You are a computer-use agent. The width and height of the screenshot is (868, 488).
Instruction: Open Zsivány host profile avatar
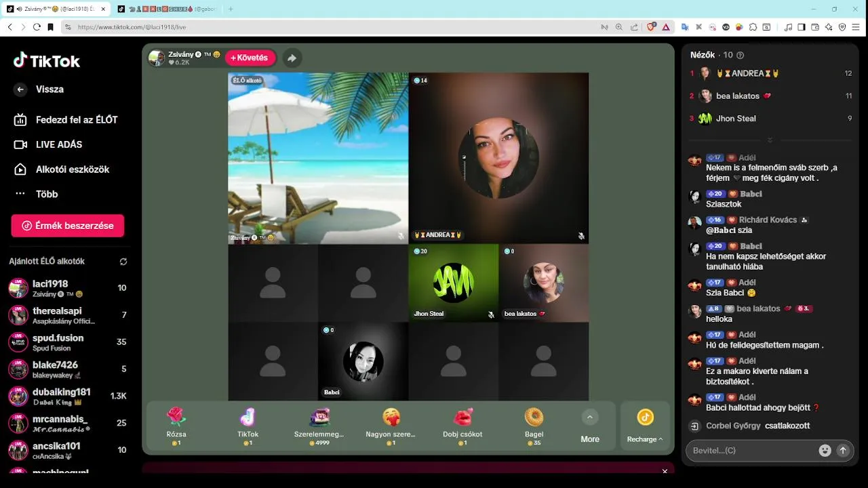tap(157, 58)
